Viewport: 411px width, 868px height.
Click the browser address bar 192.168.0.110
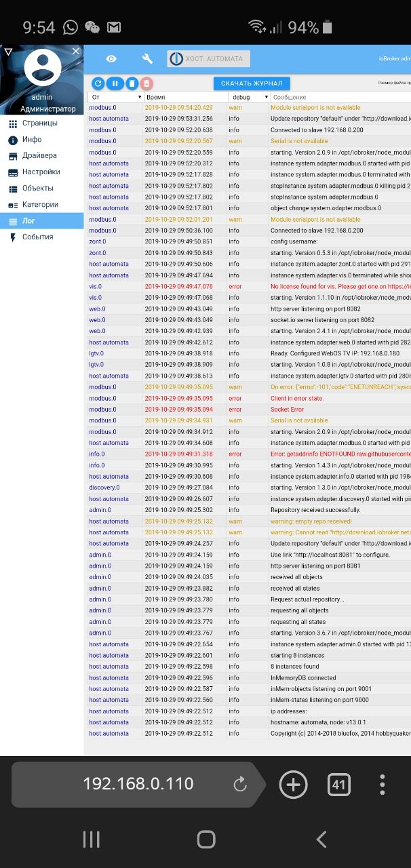pyautogui.click(x=138, y=785)
